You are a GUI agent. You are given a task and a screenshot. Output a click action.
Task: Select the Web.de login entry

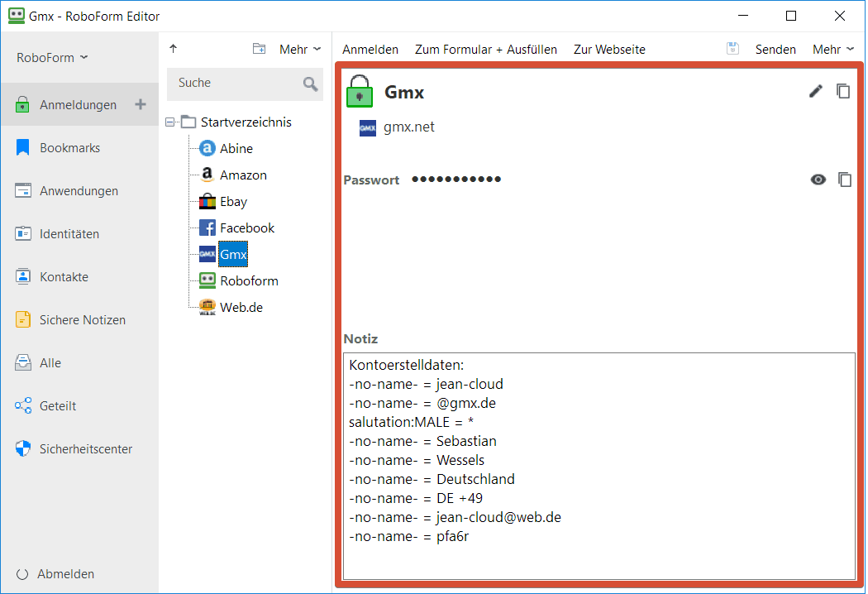pos(241,308)
